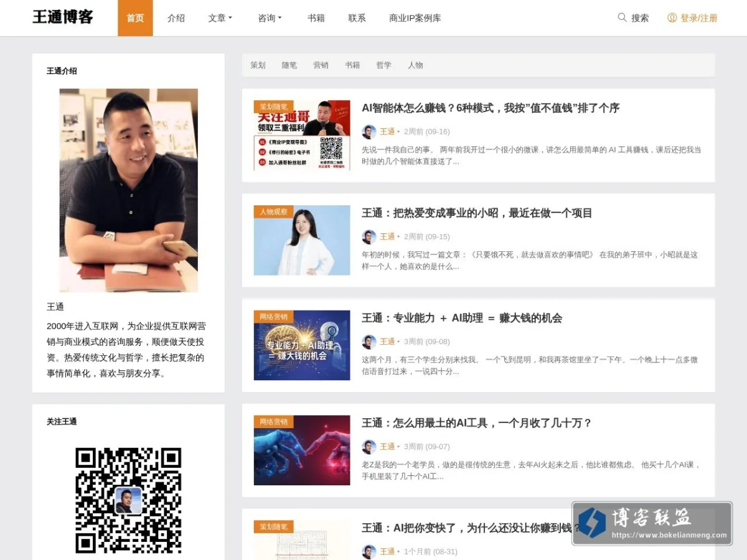The image size is (747, 560).
Task: Click author avatar in 专业能力 + AI助理 post
Action: coord(369,342)
